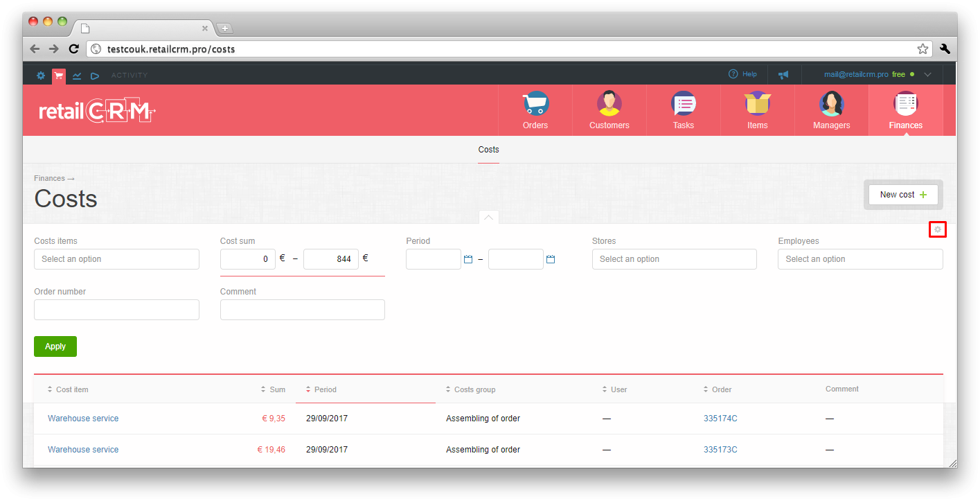
Task: Sort table by Cost item column
Action: pyautogui.click(x=68, y=389)
